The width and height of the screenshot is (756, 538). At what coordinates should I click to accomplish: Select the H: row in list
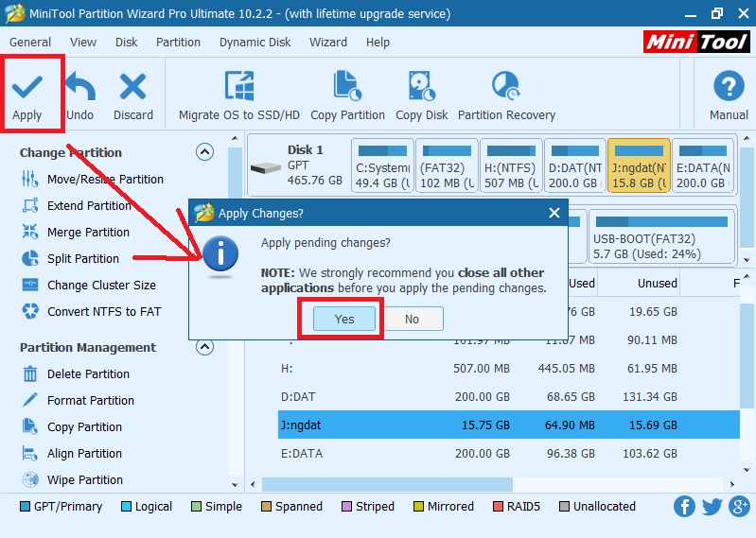coord(509,369)
